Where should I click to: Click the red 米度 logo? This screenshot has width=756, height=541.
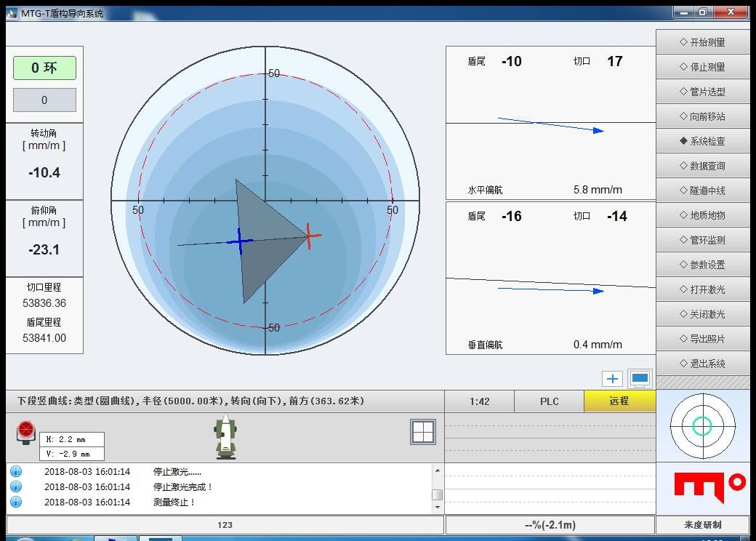[709, 486]
